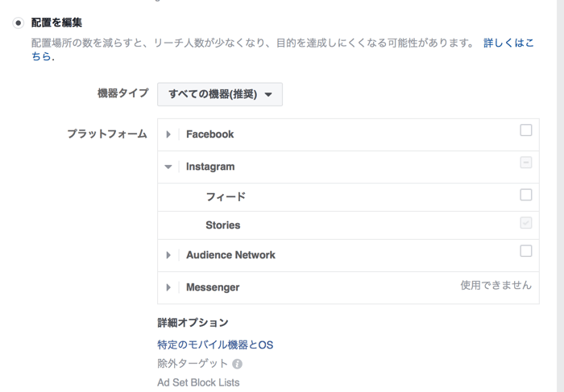The width and height of the screenshot is (564, 392).
Task: Click the 使用できません text
Action: click(x=496, y=285)
